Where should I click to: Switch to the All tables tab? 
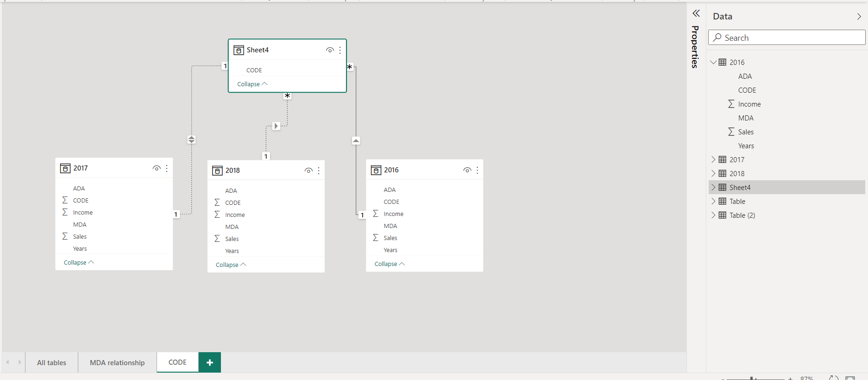[51, 362]
